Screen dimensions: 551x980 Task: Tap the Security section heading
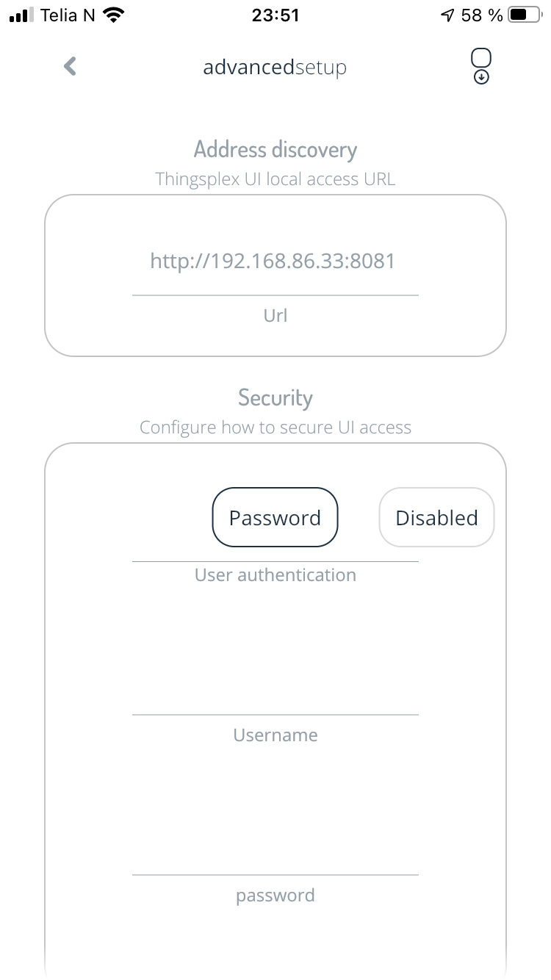point(275,397)
